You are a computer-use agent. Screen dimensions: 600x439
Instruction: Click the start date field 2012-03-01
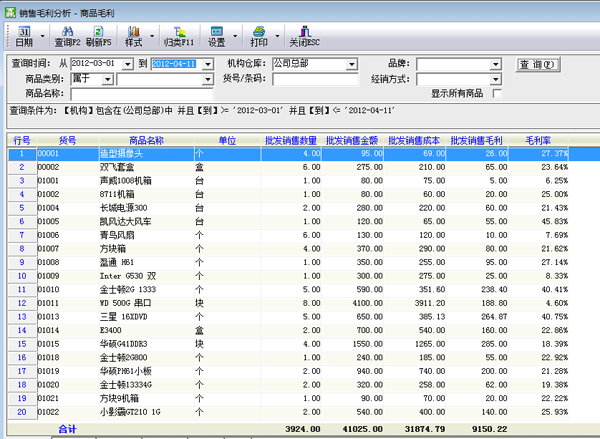tap(97, 64)
